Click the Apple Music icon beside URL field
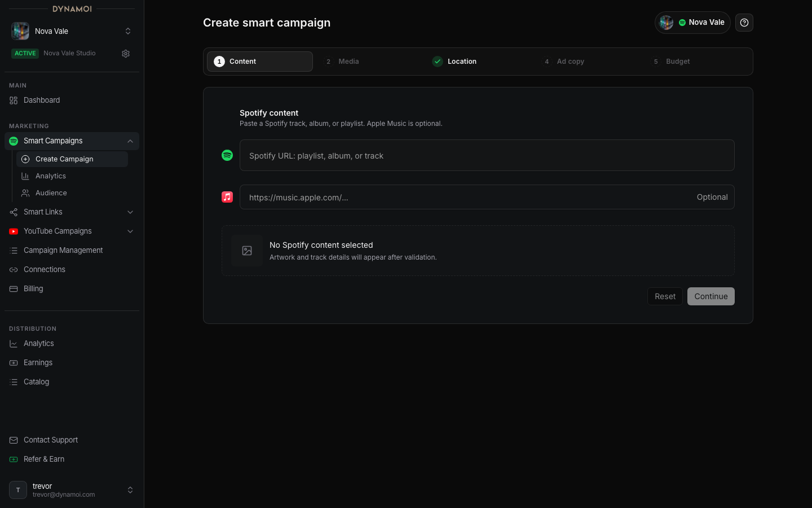 point(227,197)
